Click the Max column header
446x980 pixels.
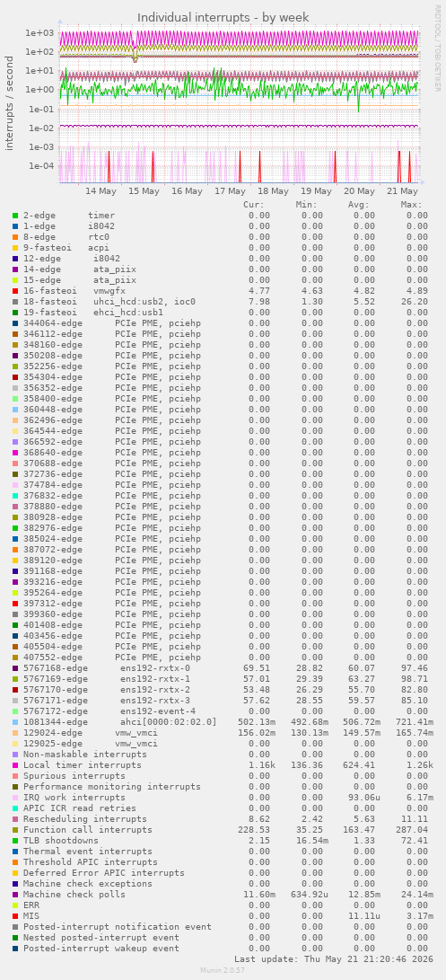[411, 205]
